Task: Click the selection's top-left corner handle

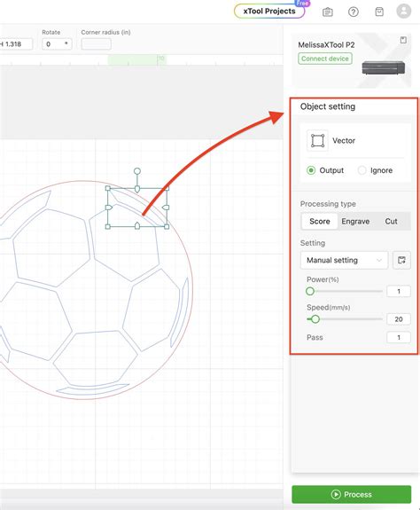Action: 108,188
